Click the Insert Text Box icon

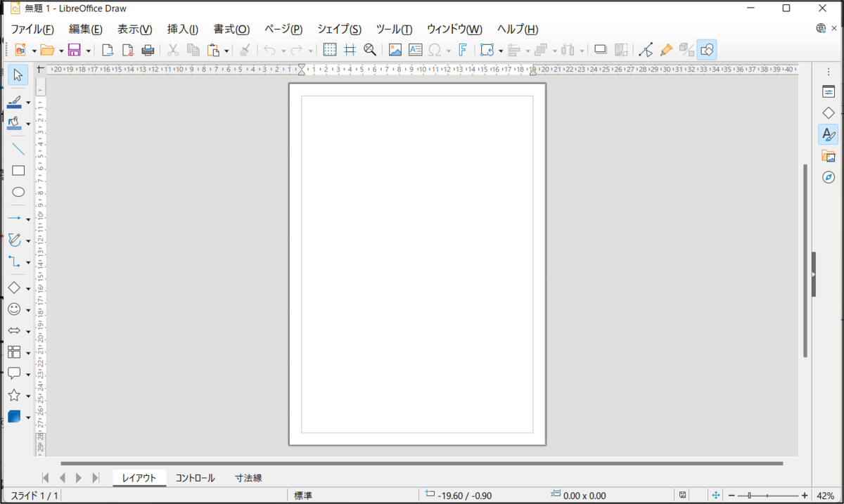point(415,50)
